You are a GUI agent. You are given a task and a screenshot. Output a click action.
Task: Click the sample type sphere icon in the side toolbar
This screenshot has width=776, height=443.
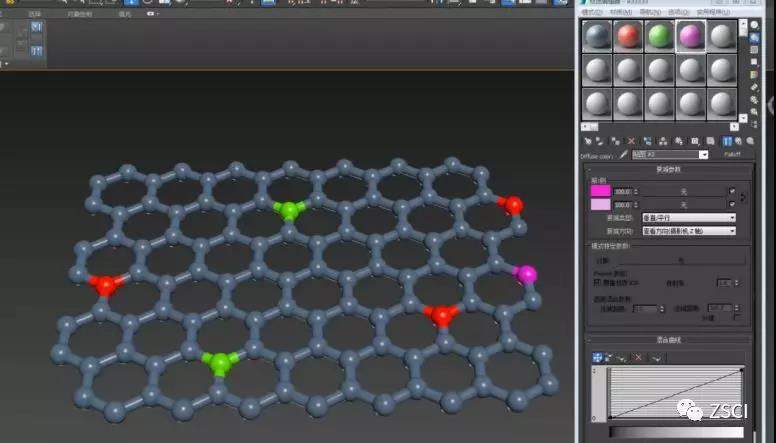[754, 24]
